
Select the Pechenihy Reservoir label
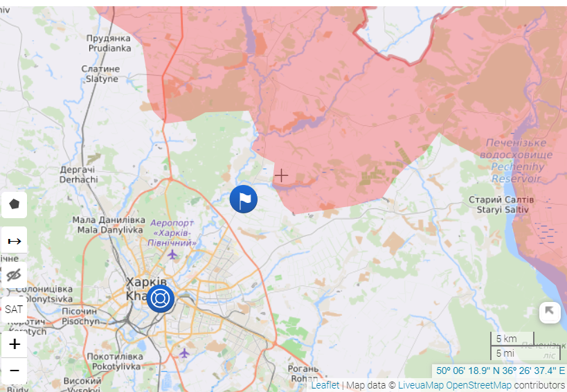(x=516, y=161)
